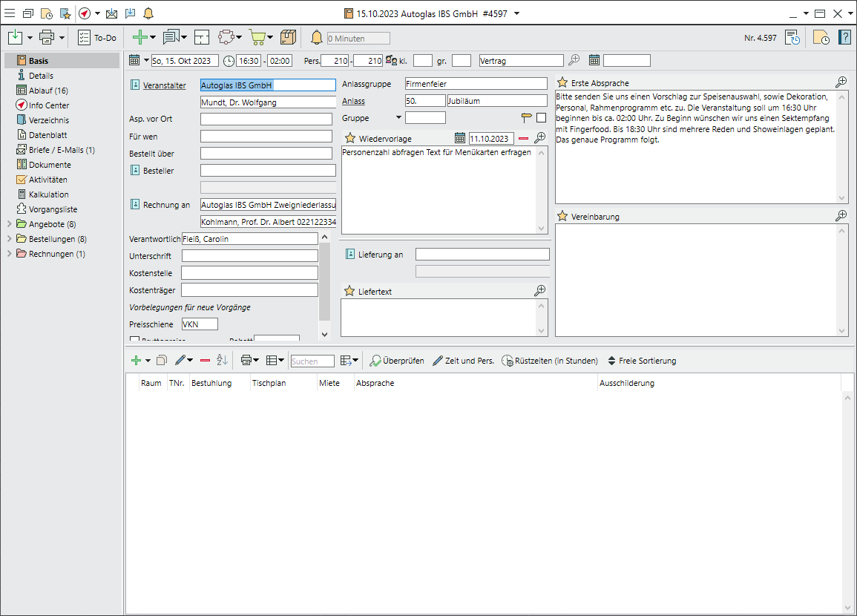Toggle the checkbox next to the Gruppe flag

tap(542, 117)
